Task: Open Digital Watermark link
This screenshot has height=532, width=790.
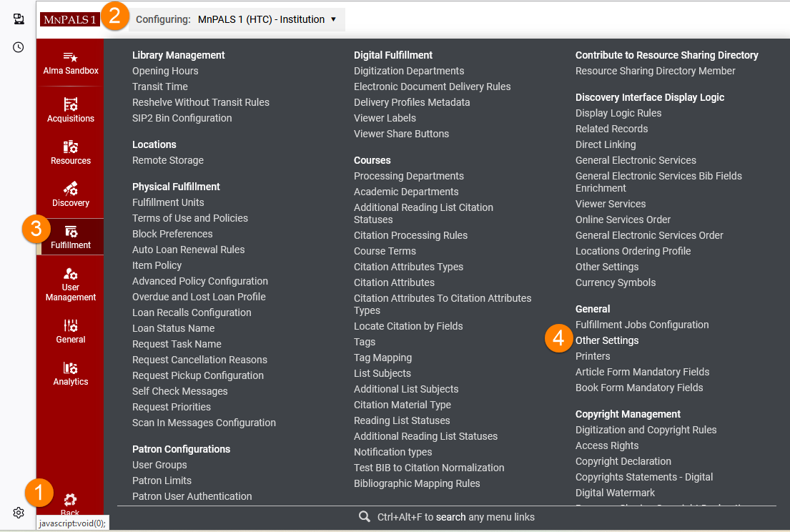Action: pyautogui.click(x=615, y=493)
